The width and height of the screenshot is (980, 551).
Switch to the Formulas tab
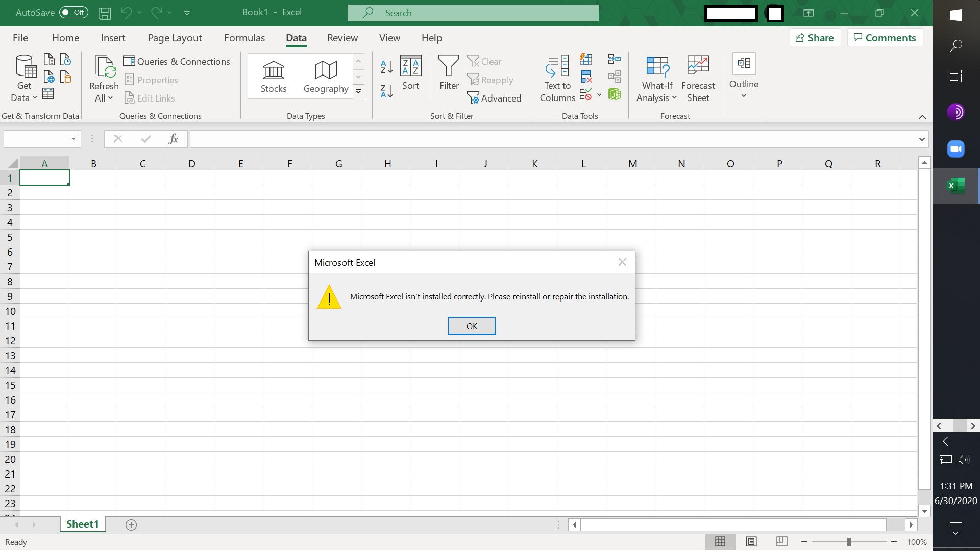244,38
